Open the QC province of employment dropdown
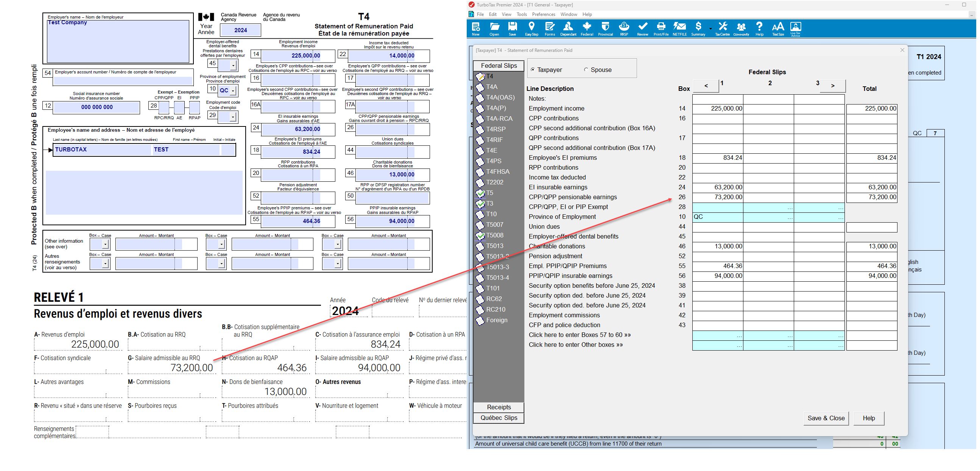The height and width of the screenshot is (471, 980). click(233, 90)
